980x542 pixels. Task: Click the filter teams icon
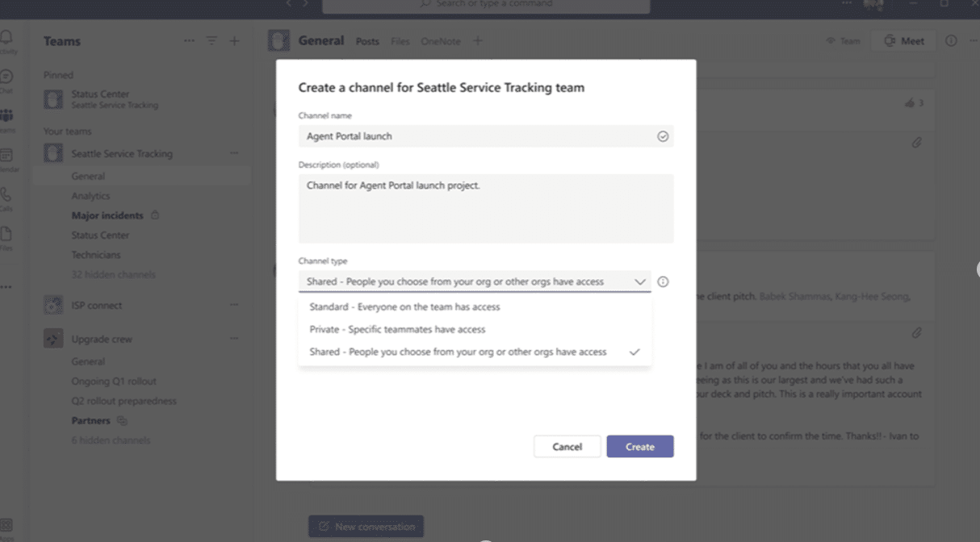pyautogui.click(x=211, y=41)
